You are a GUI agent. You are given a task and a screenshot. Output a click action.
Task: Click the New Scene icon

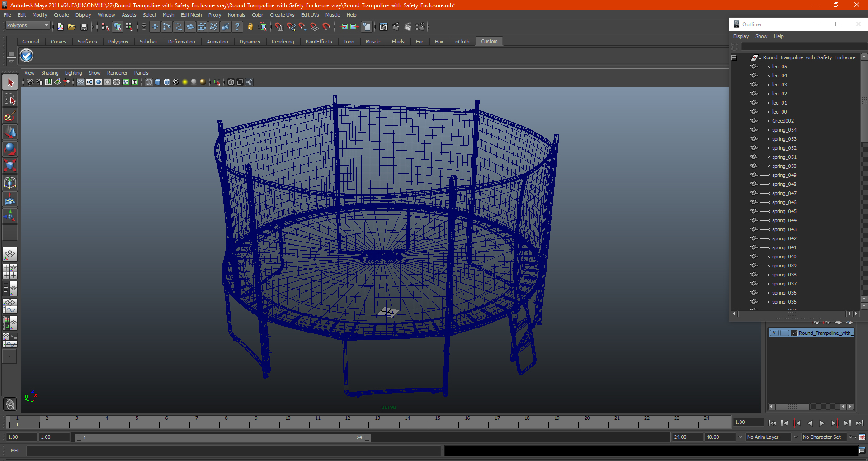click(x=60, y=27)
